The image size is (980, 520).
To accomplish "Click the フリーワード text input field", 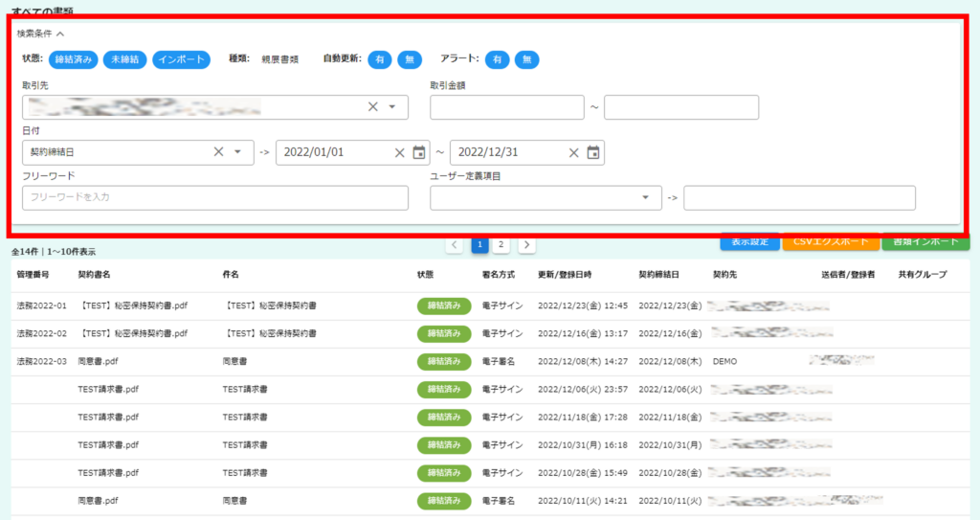I will point(214,198).
